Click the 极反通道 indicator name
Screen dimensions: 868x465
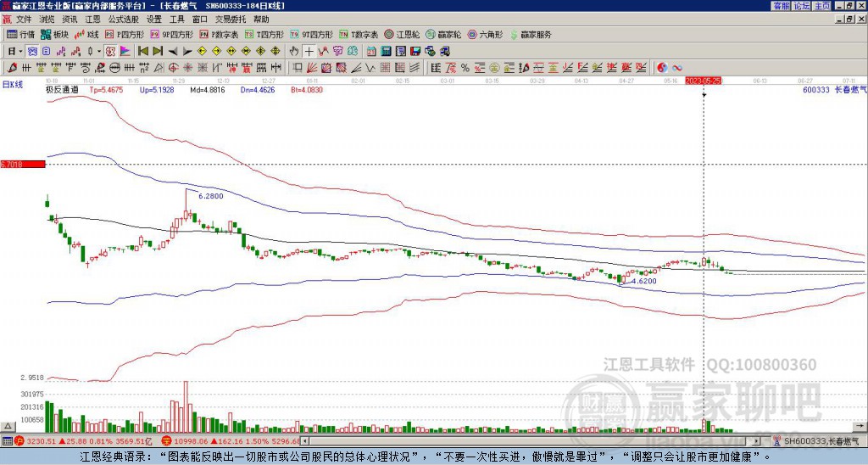[62, 89]
